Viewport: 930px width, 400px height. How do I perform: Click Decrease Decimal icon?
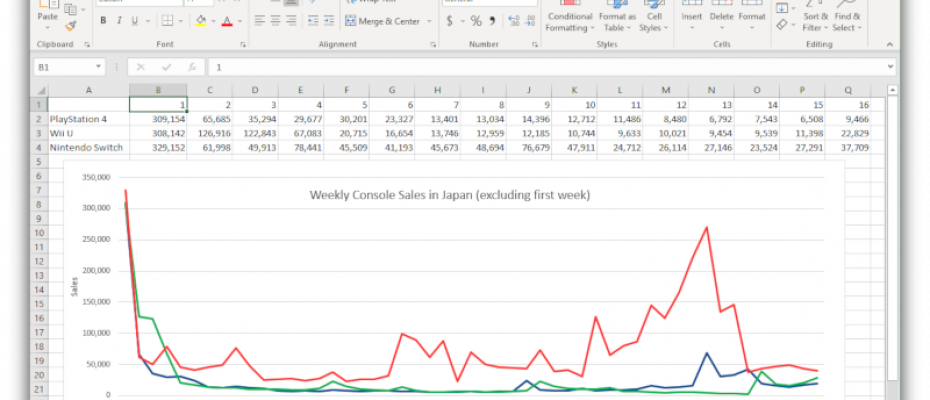pos(529,21)
